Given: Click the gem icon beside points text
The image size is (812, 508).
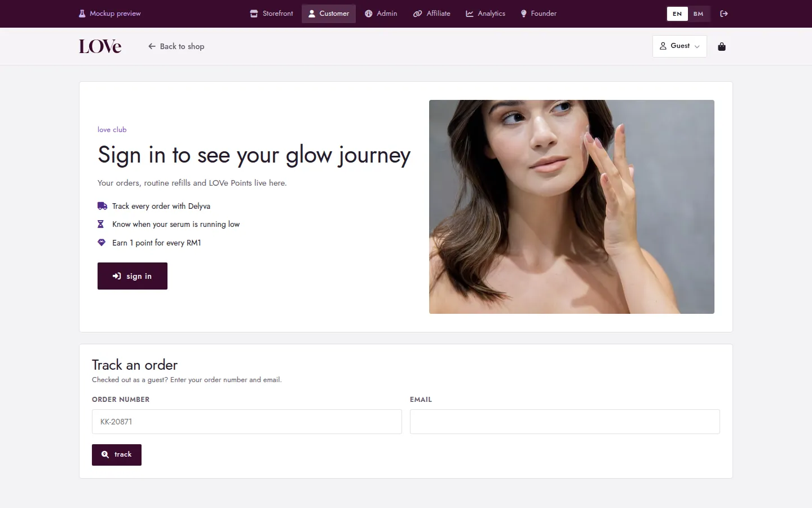Looking at the screenshot, I should (101, 243).
